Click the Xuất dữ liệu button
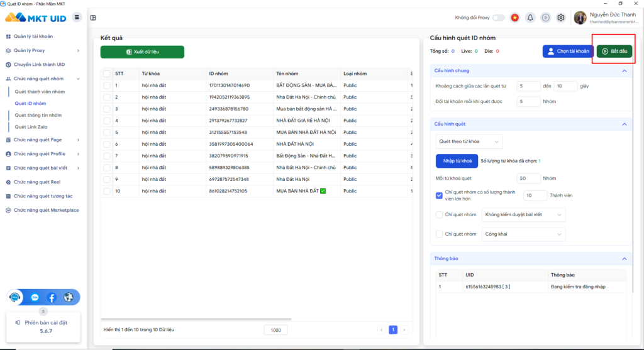 pos(142,52)
